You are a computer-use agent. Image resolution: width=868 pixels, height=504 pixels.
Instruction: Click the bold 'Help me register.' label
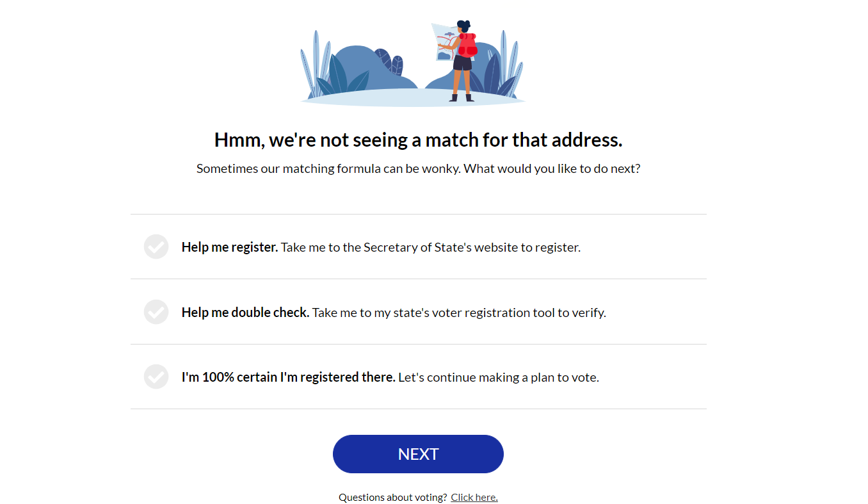tap(230, 247)
